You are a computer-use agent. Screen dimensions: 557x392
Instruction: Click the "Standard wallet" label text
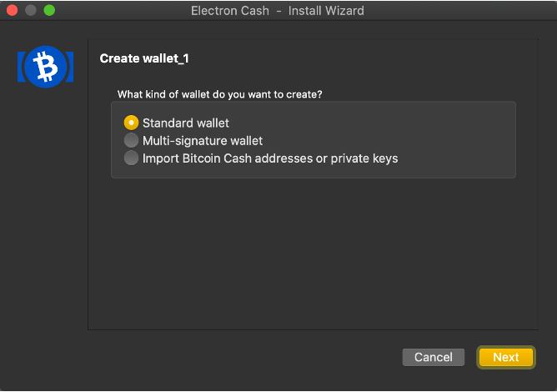point(185,123)
